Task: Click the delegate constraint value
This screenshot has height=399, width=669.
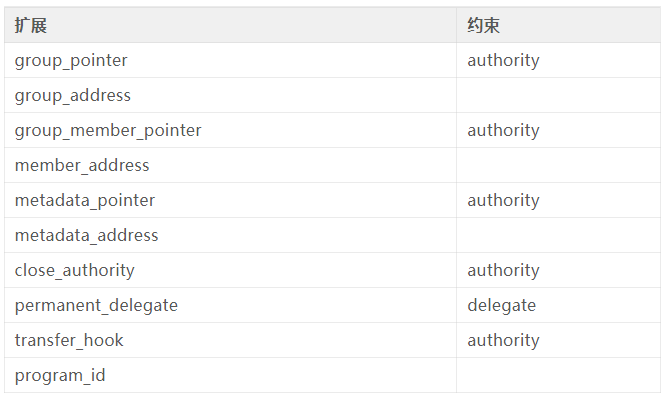Action: pyautogui.click(x=502, y=306)
